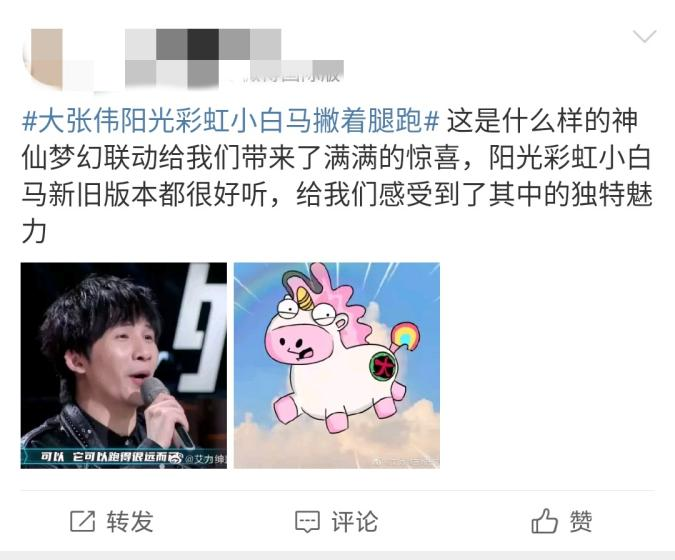The height and width of the screenshot is (560, 675).
Task: Open the #大张伟阳光彩虹小白马撒着腿跑# hashtag
Action: click(230, 121)
